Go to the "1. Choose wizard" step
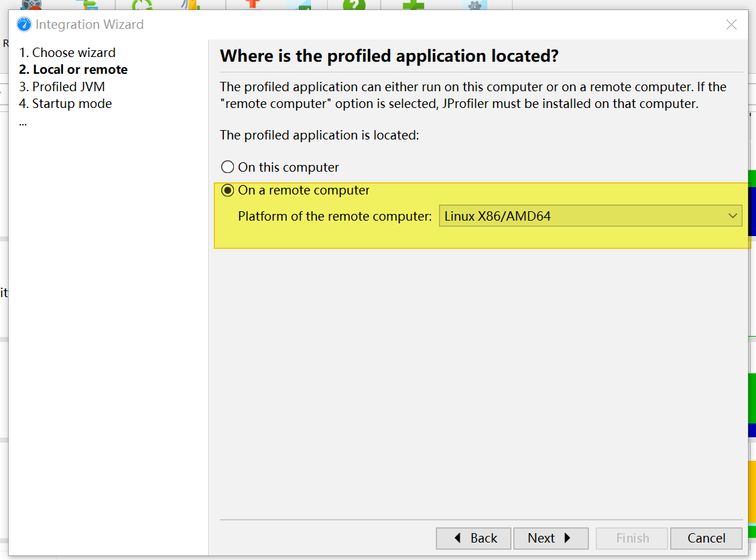The height and width of the screenshot is (560, 756). (67, 52)
